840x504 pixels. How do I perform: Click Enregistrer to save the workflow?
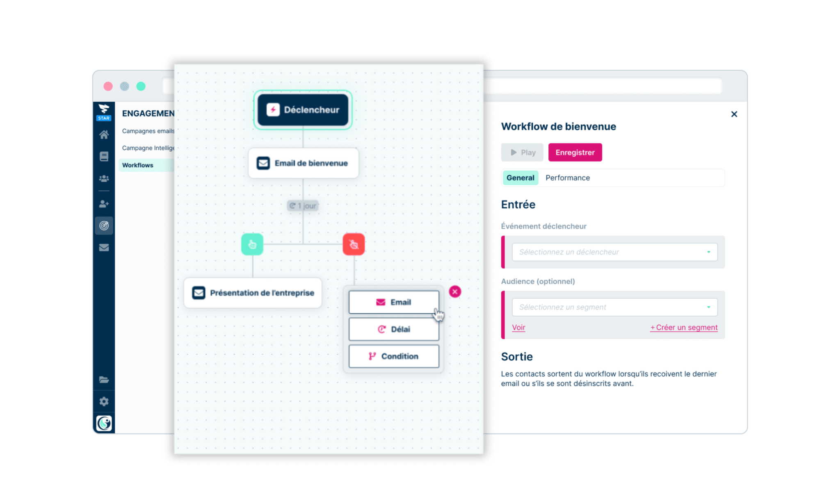pyautogui.click(x=575, y=152)
